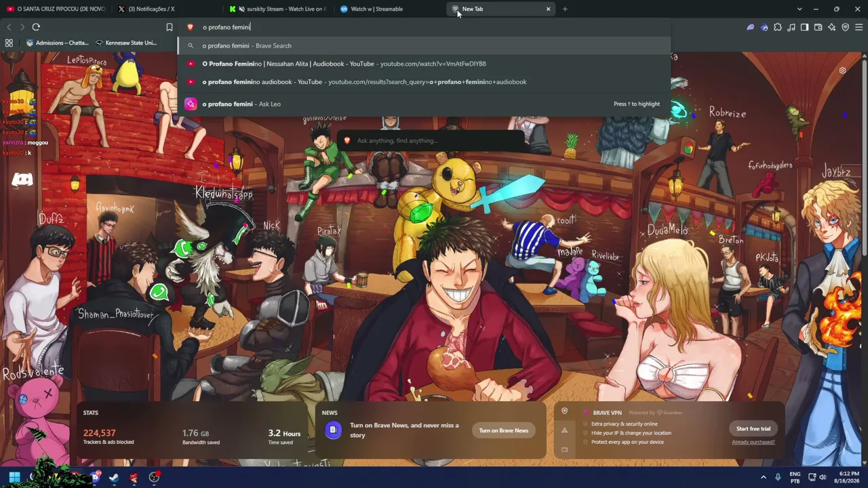Image resolution: width=868 pixels, height=488 pixels.
Task: Bookmark this tab with the bookmark icon
Action: pos(170,27)
